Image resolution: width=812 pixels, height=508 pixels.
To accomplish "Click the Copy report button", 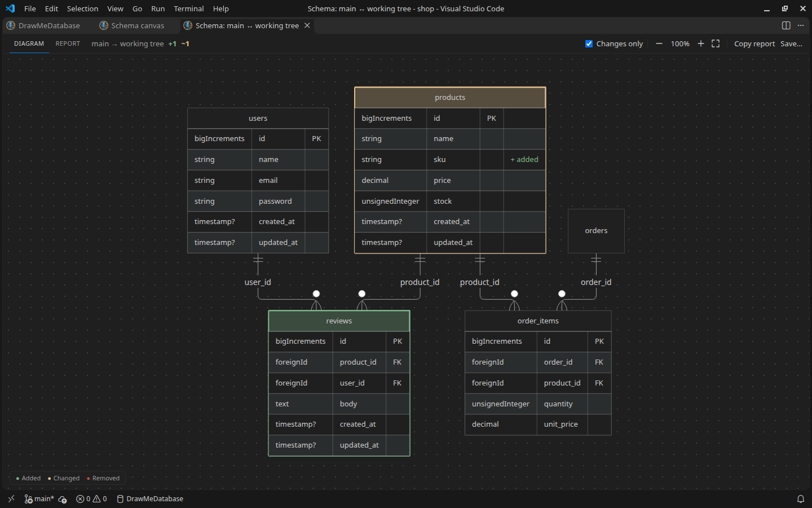I will (754, 43).
